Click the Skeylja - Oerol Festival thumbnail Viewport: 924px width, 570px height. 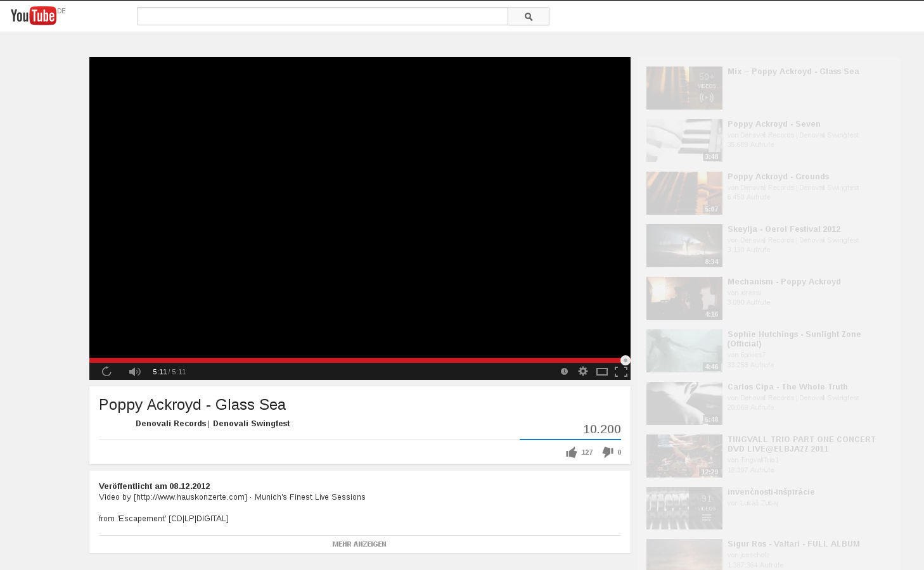pos(684,246)
